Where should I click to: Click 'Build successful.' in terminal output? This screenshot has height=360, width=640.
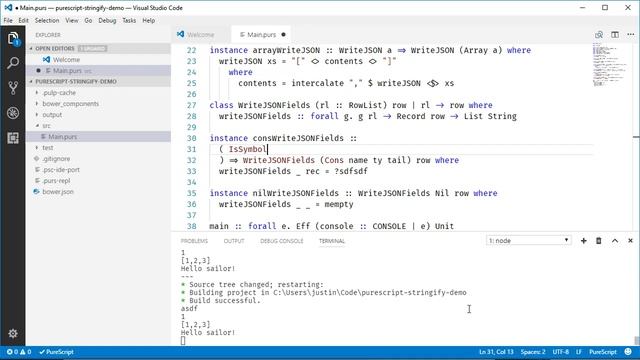click(224, 301)
